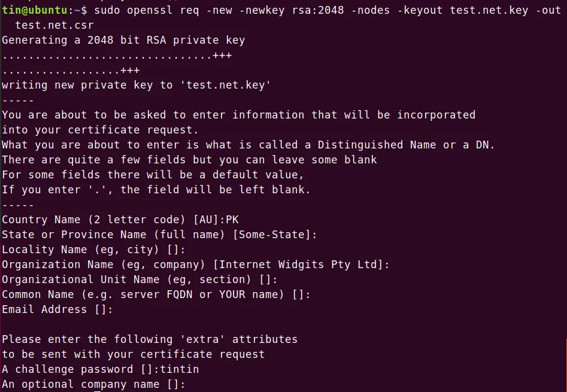Click the 'tin@ubuntu' shell prompt text
567x392 pixels.
pyautogui.click(x=34, y=10)
